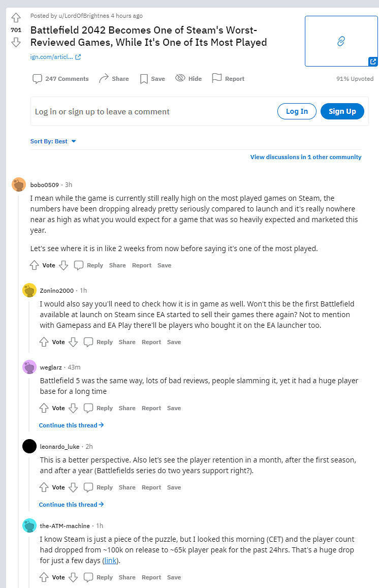Image resolution: width=379 pixels, height=588 pixels.
Task: Open the post's link thumbnail
Action: [341, 41]
